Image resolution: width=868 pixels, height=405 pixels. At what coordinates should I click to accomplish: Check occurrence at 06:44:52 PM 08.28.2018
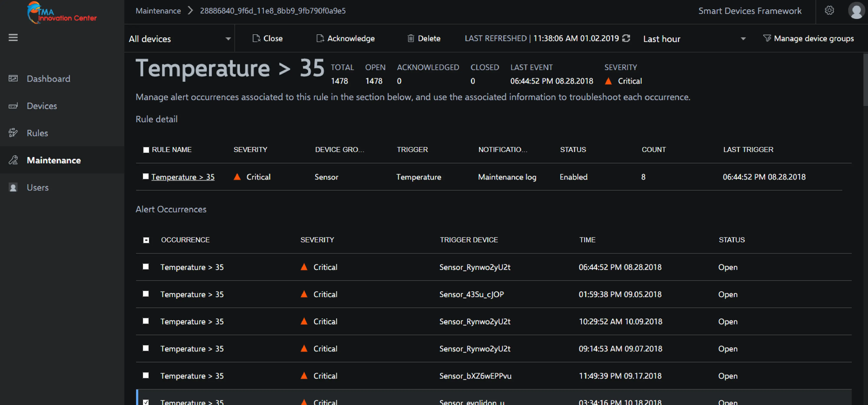(x=146, y=267)
